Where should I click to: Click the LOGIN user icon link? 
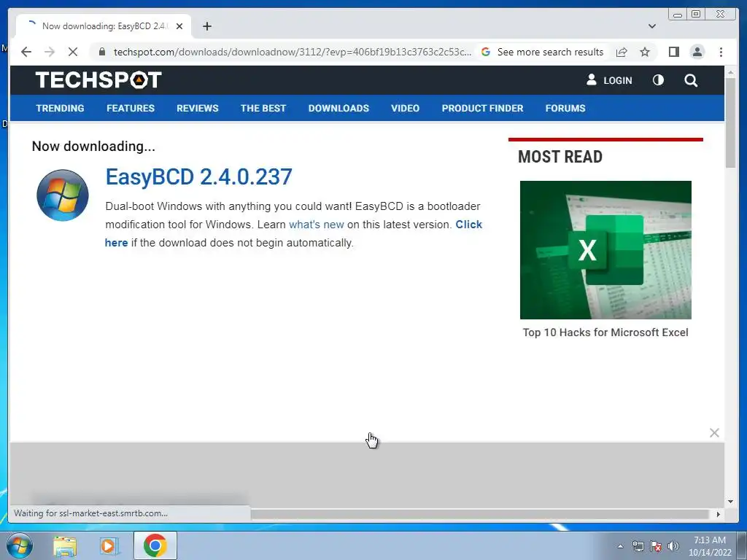coord(609,80)
